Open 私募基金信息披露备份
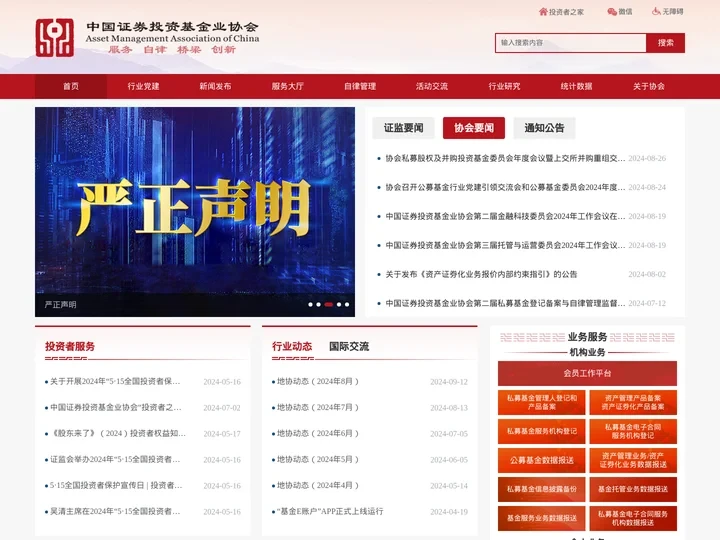 [542, 489]
